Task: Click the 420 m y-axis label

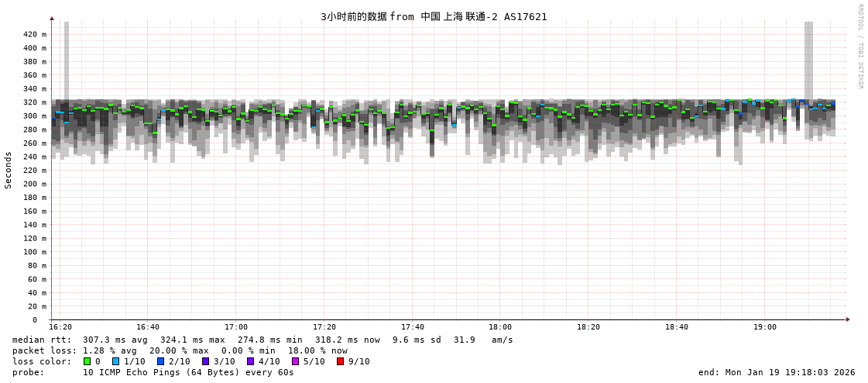Action: click(34, 34)
